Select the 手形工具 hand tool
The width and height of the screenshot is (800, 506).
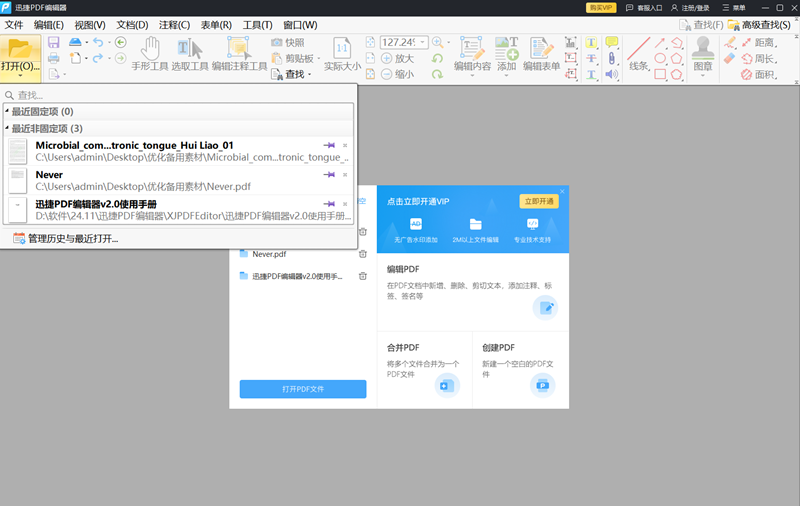150,54
